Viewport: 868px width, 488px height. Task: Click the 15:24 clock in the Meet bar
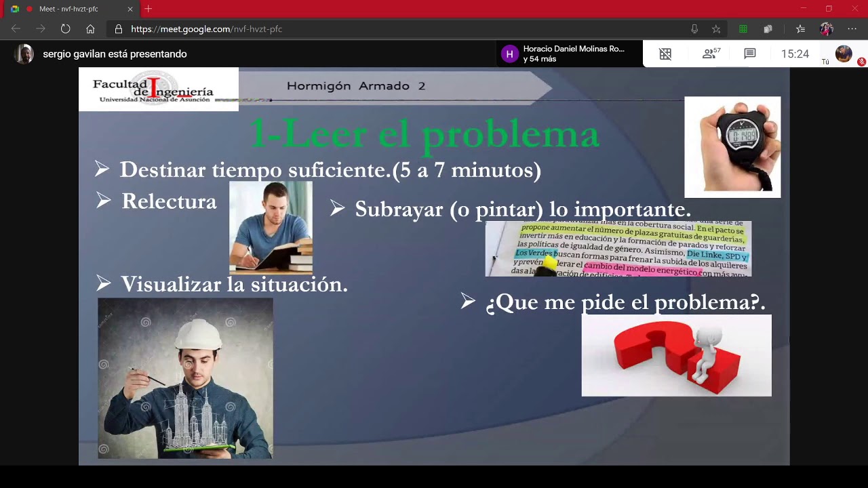pos(795,54)
